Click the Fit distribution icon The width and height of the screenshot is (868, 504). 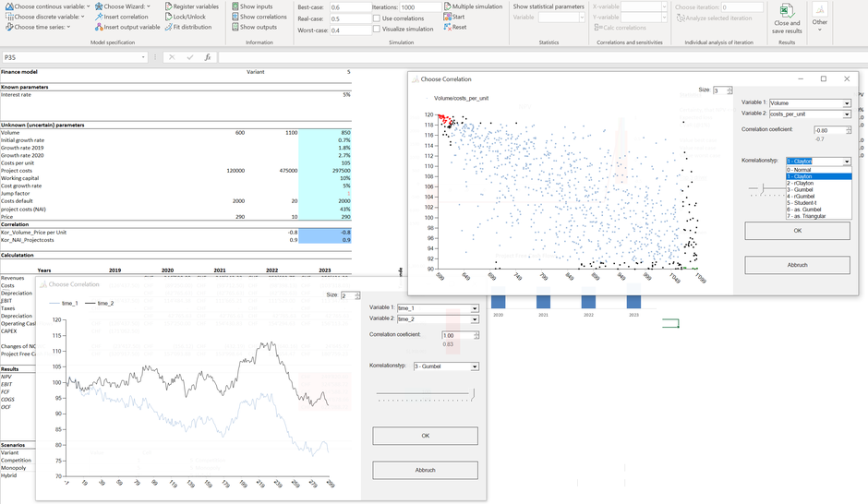[x=168, y=27]
